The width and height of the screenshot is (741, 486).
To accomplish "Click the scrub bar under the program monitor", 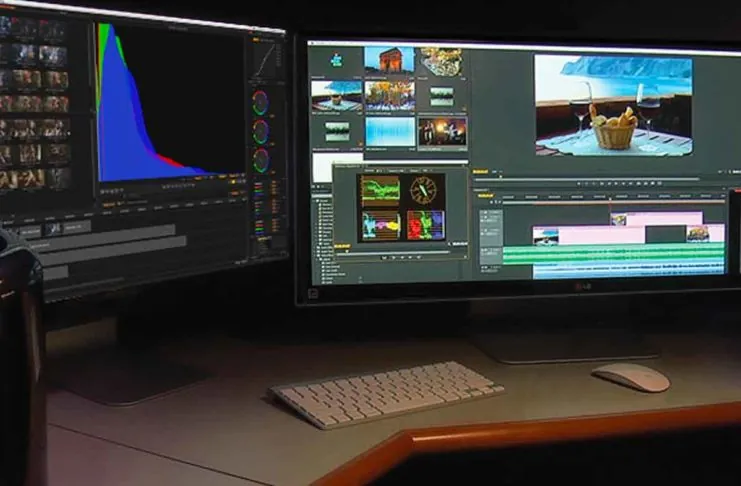I will coord(586,179).
